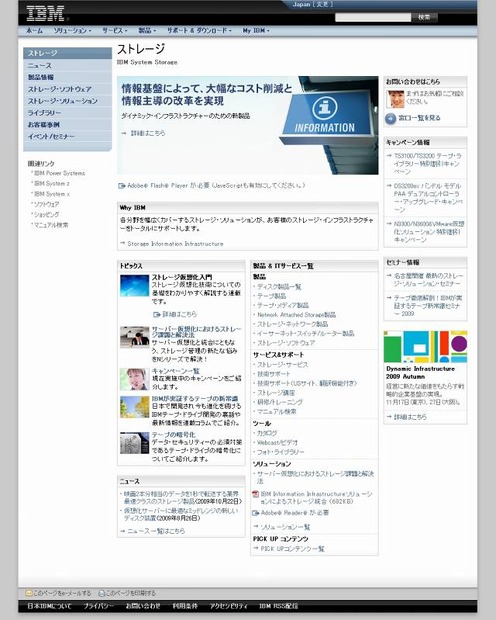Open the Webcast/ビデオ tool link
Viewport: 496px width, 620px height.
coord(277,442)
